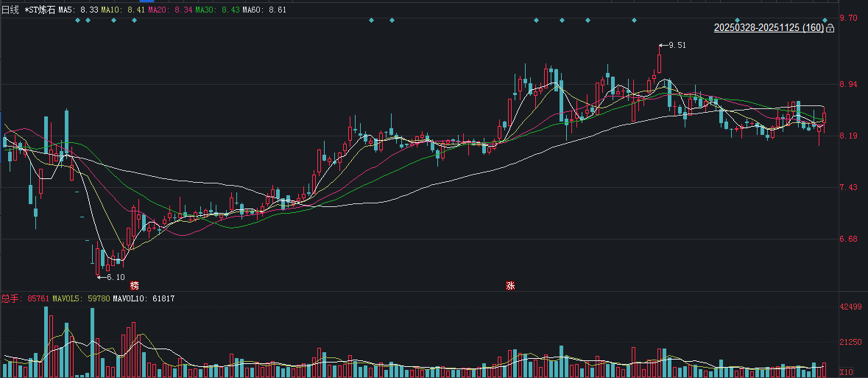Select the MAVOL5 volume average label
The height and width of the screenshot is (378, 868).
pos(81,299)
